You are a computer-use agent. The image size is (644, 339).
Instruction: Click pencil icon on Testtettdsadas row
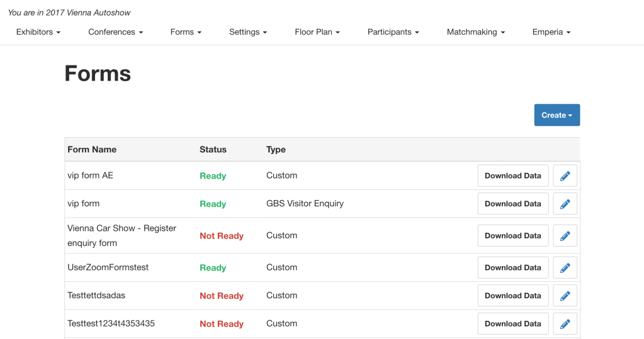(x=565, y=296)
